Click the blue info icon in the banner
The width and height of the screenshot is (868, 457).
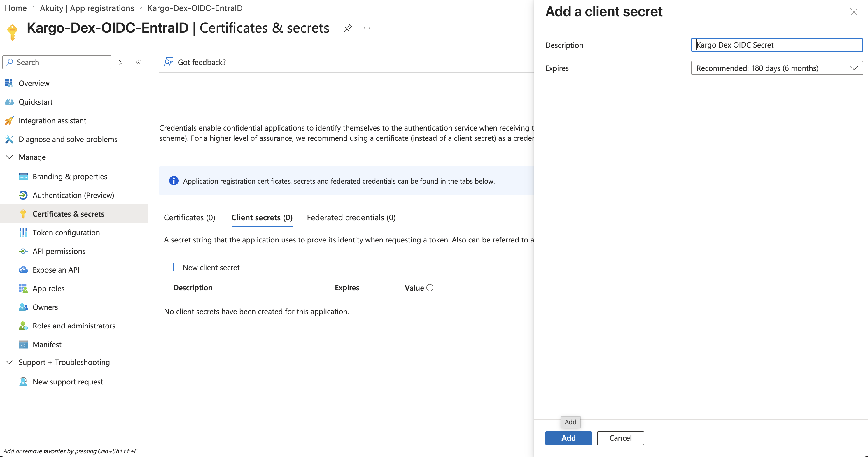coord(174,181)
